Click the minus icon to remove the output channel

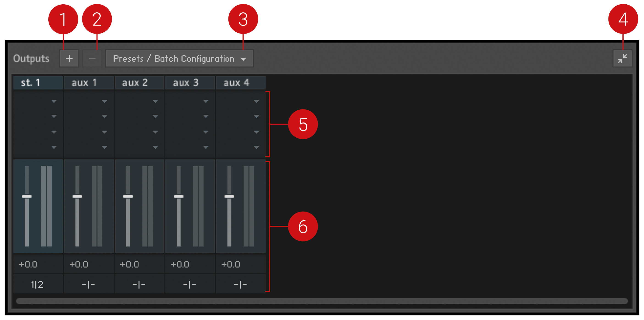point(92,59)
